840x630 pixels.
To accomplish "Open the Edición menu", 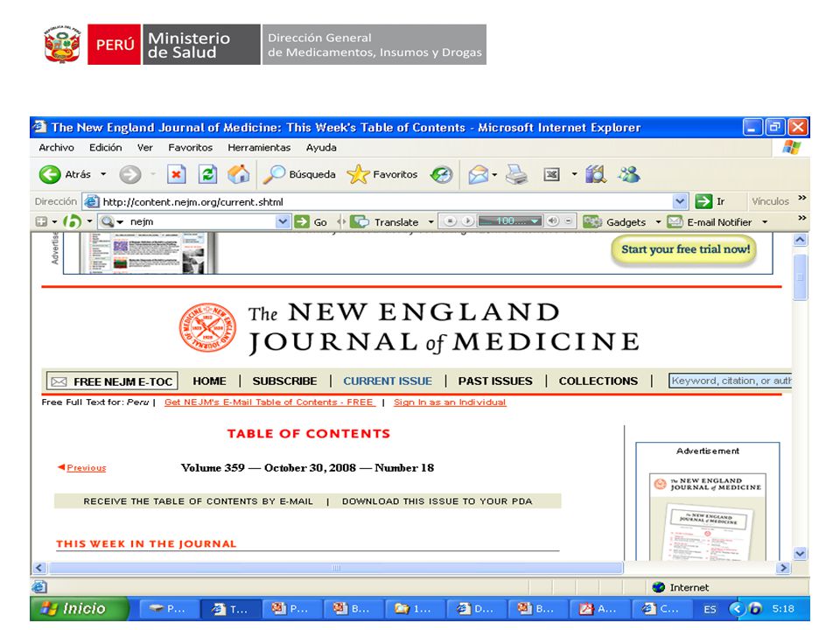I will [106, 147].
